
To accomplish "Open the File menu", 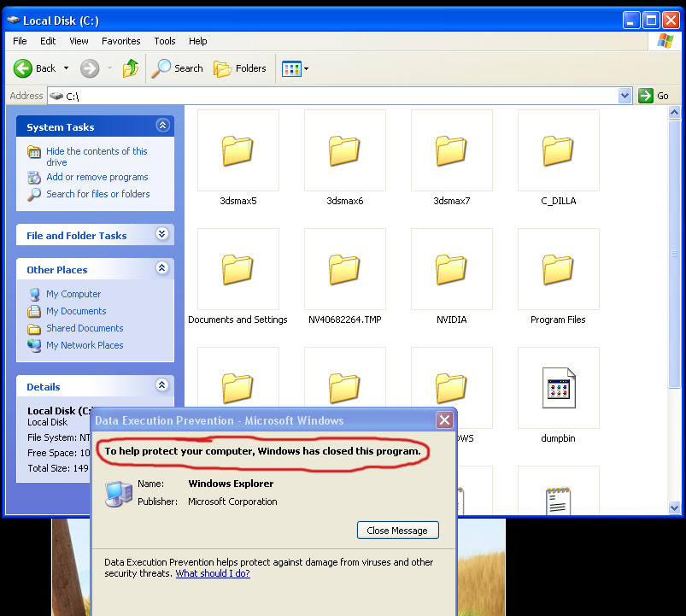I will click(20, 41).
